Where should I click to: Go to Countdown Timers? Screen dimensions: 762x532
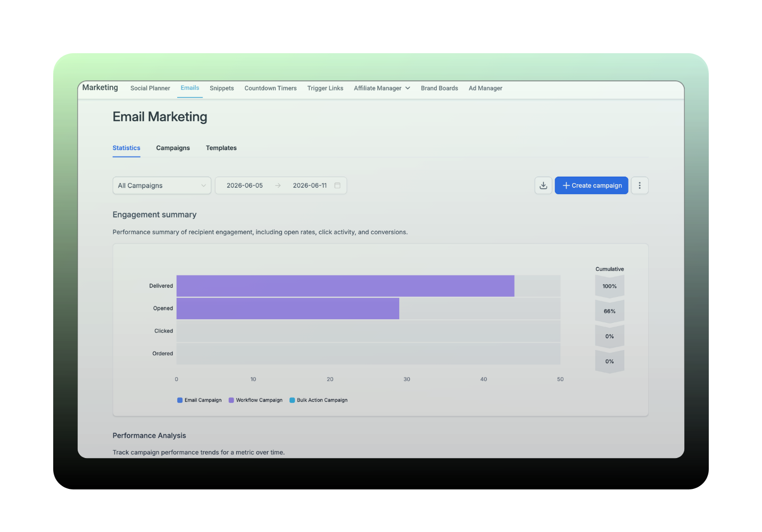pyautogui.click(x=271, y=88)
